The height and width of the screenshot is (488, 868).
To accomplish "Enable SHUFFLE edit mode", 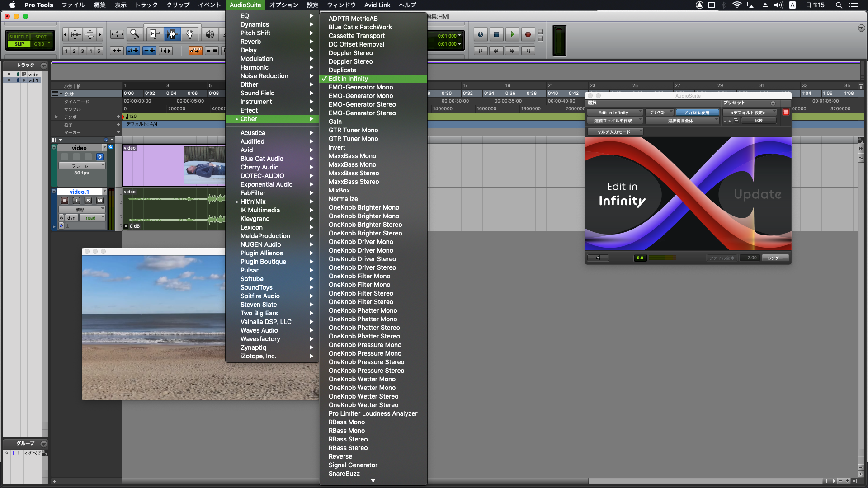I will 19,37.
